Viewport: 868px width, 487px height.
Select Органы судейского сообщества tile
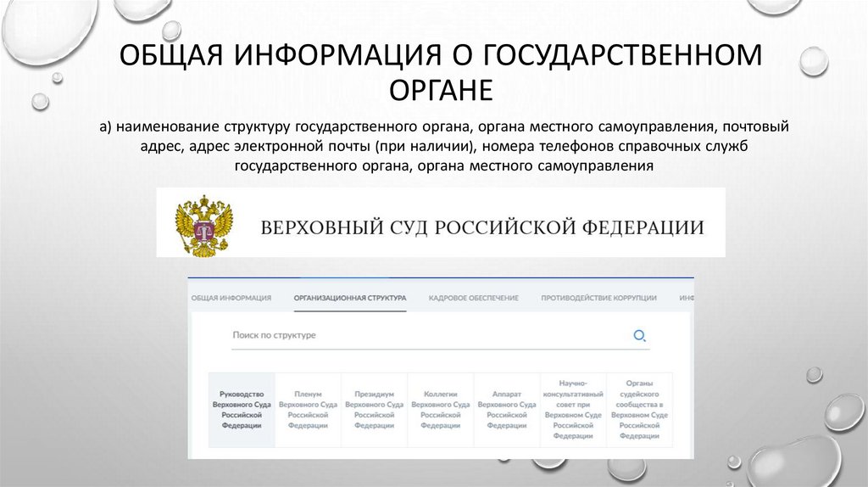coord(639,410)
